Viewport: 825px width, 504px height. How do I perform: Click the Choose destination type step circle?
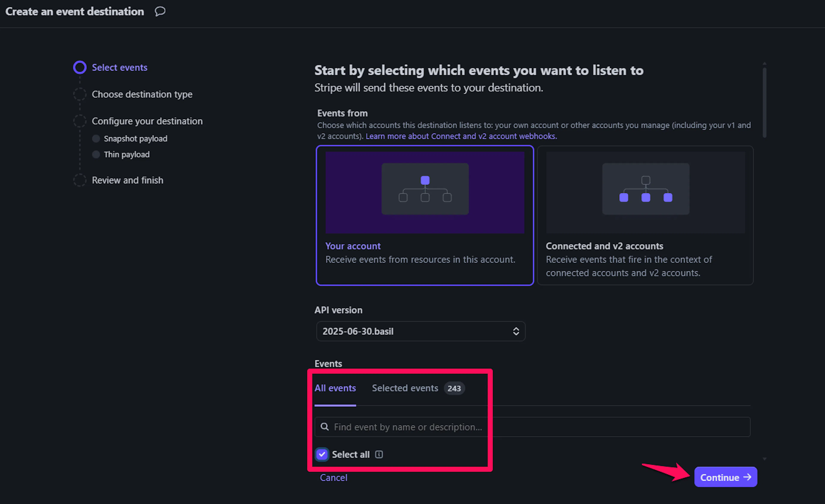pos(80,94)
